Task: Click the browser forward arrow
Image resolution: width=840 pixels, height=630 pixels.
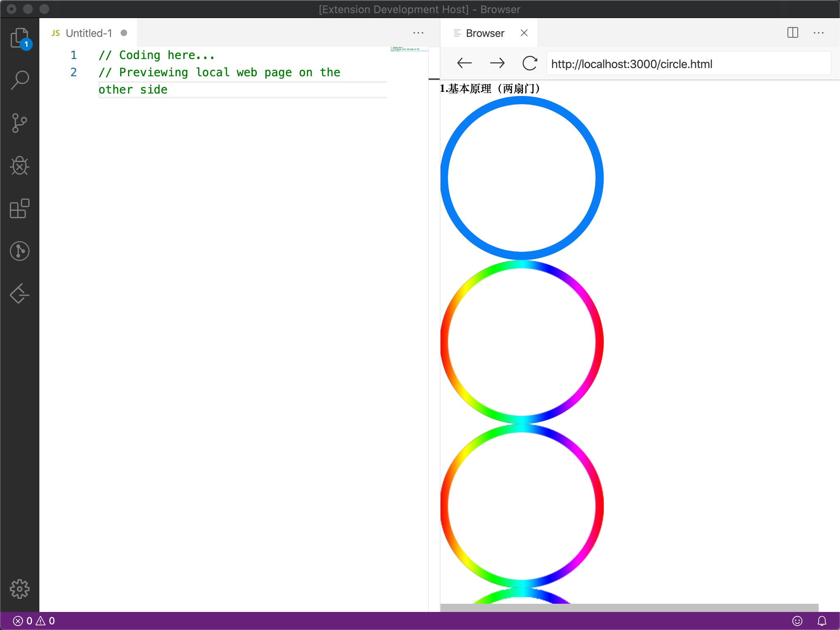Action: coord(497,63)
